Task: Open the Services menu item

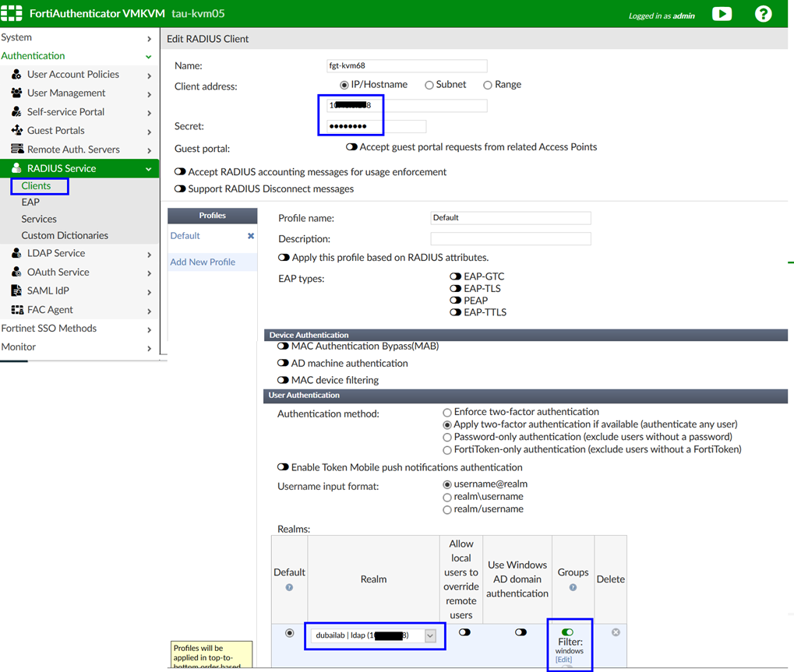Action: pyautogui.click(x=38, y=219)
